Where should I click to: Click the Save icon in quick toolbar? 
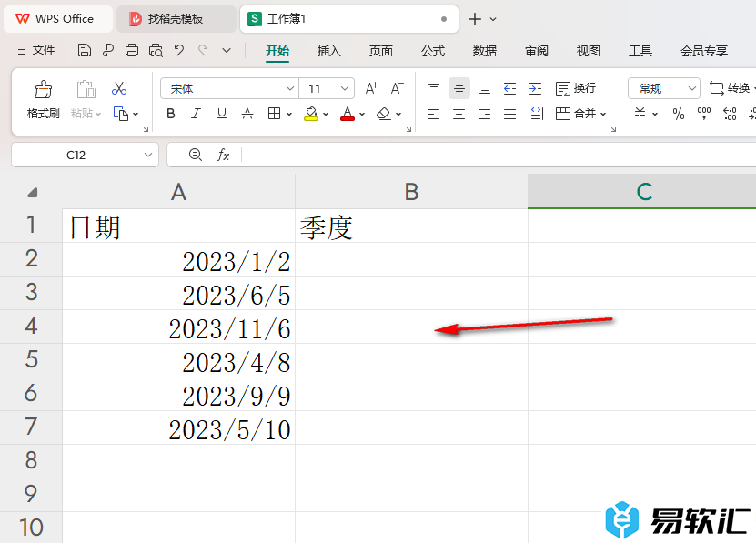[x=85, y=50]
